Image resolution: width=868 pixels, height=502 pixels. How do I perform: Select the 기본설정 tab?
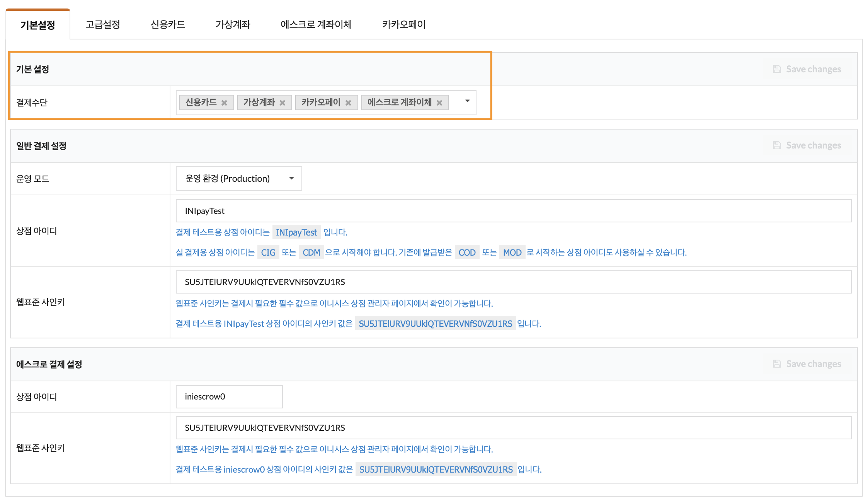(x=37, y=25)
